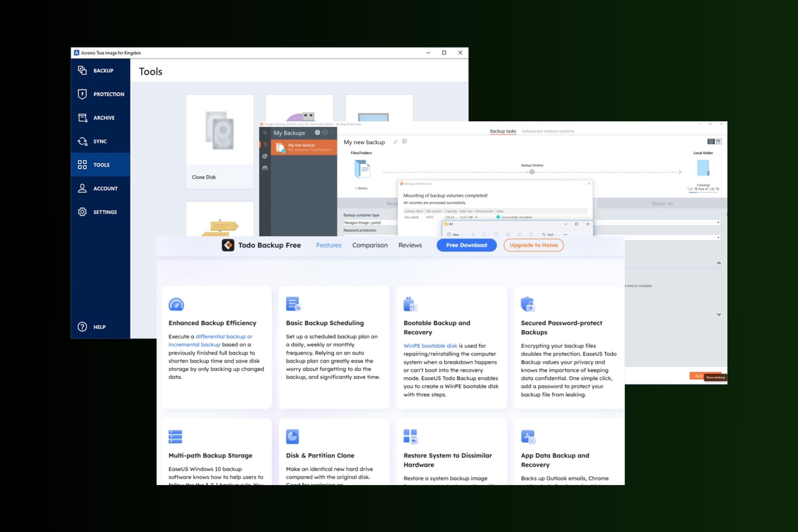Add a new backup with the plus icon
Viewport: 798px width, 532px height.
click(x=318, y=132)
